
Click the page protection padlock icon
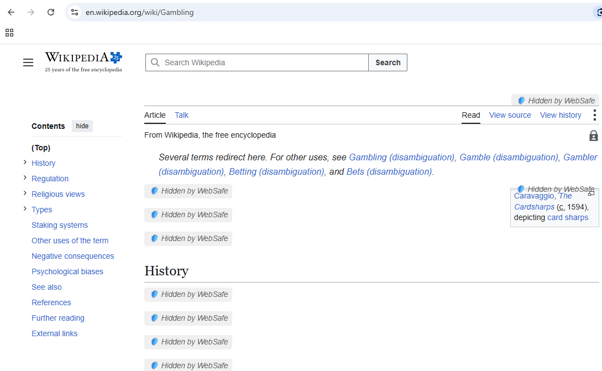point(593,135)
